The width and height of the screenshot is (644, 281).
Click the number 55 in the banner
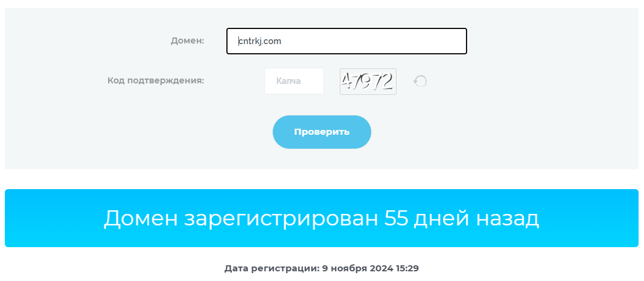pyautogui.click(x=397, y=219)
